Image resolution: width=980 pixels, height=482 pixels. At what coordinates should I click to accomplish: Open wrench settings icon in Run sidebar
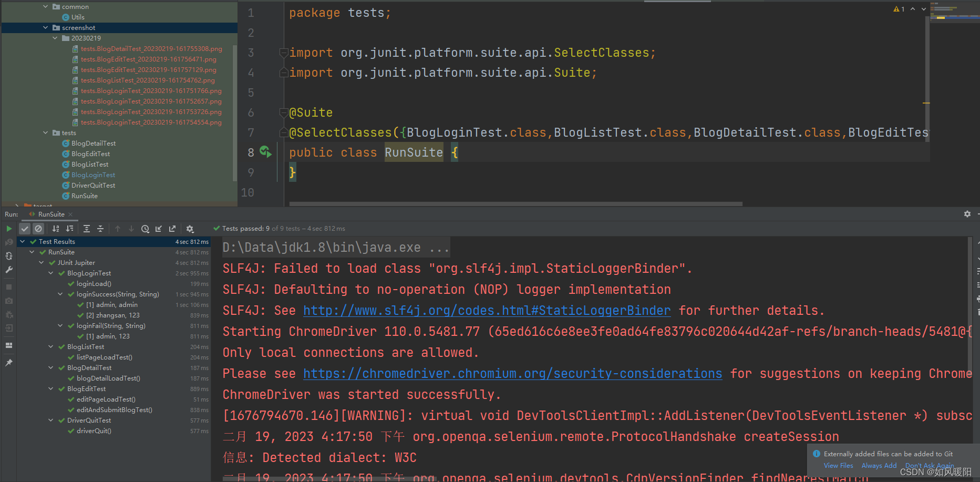point(9,270)
